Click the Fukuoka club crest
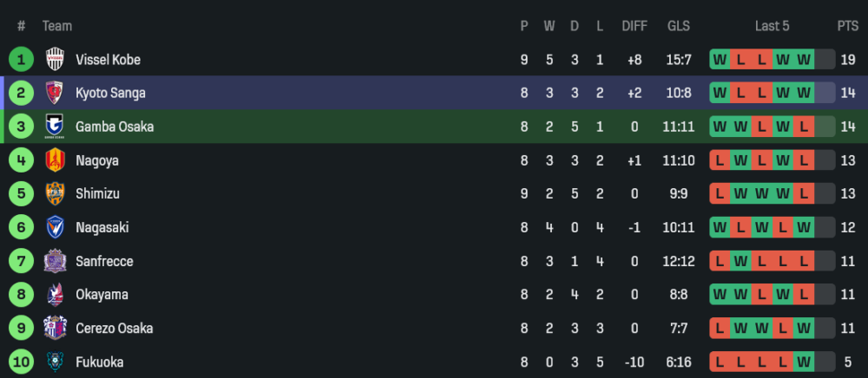This screenshot has width=868, height=378. pyautogui.click(x=55, y=362)
